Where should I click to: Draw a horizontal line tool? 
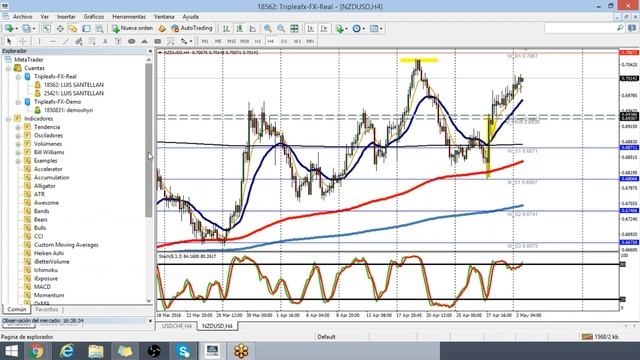point(53,41)
